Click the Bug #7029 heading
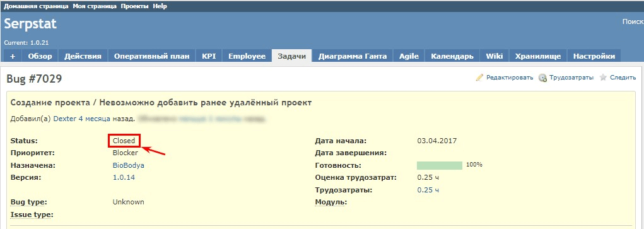 [x=34, y=78]
